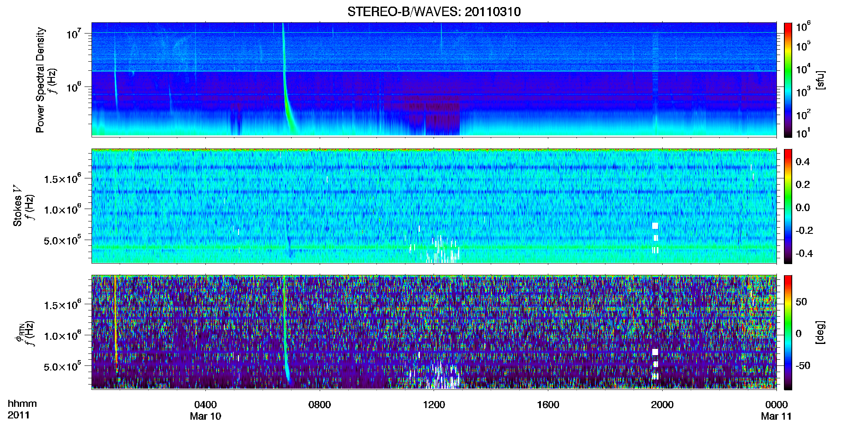Click the 10^5 label on top color bar

[x=803, y=46]
